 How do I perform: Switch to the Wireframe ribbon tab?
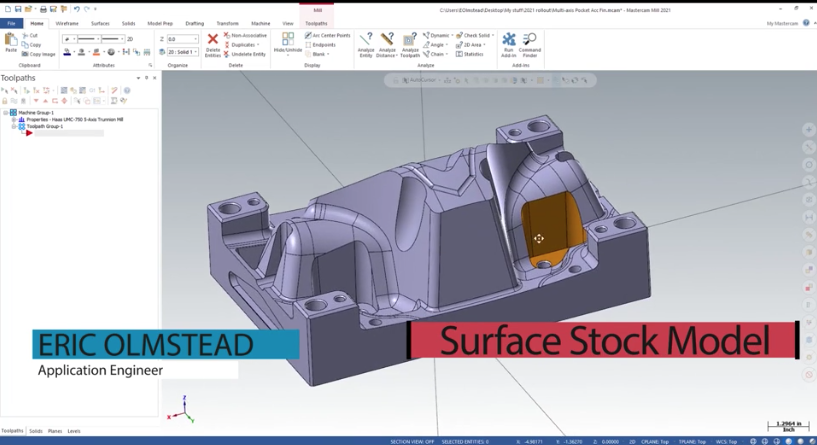[67, 23]
